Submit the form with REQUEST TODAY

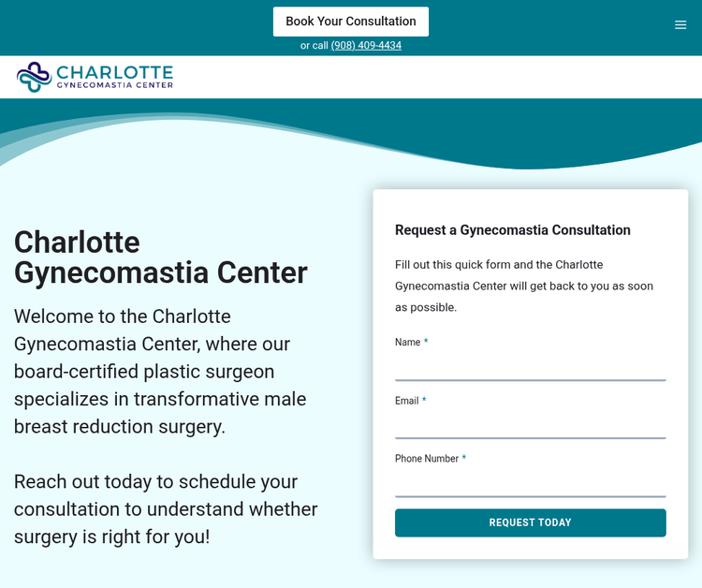click(x=530, y=522)
